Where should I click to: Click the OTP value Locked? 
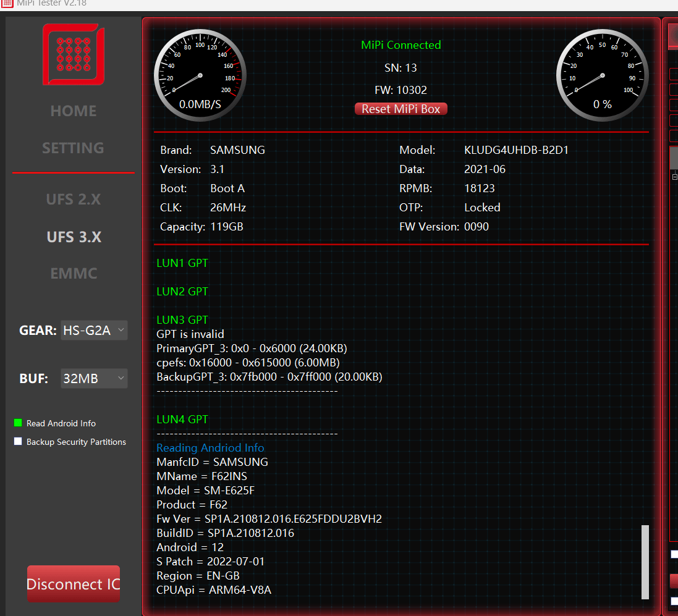482,208
